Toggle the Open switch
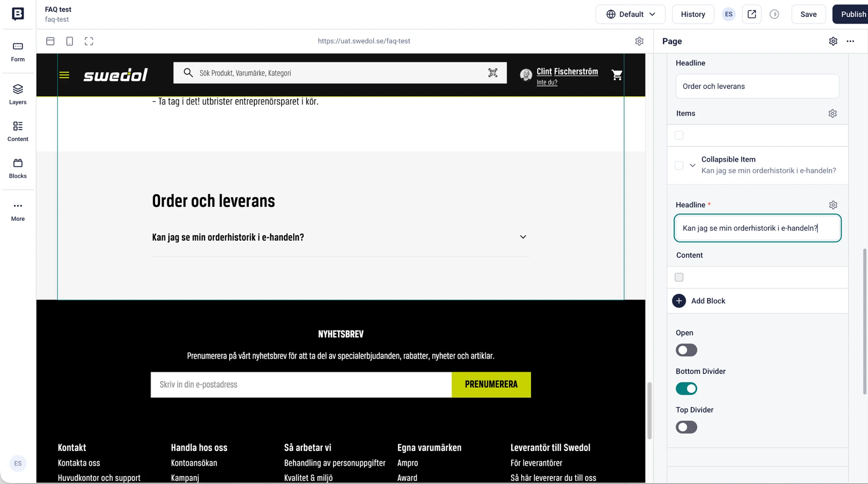 (x=686, y=350)
